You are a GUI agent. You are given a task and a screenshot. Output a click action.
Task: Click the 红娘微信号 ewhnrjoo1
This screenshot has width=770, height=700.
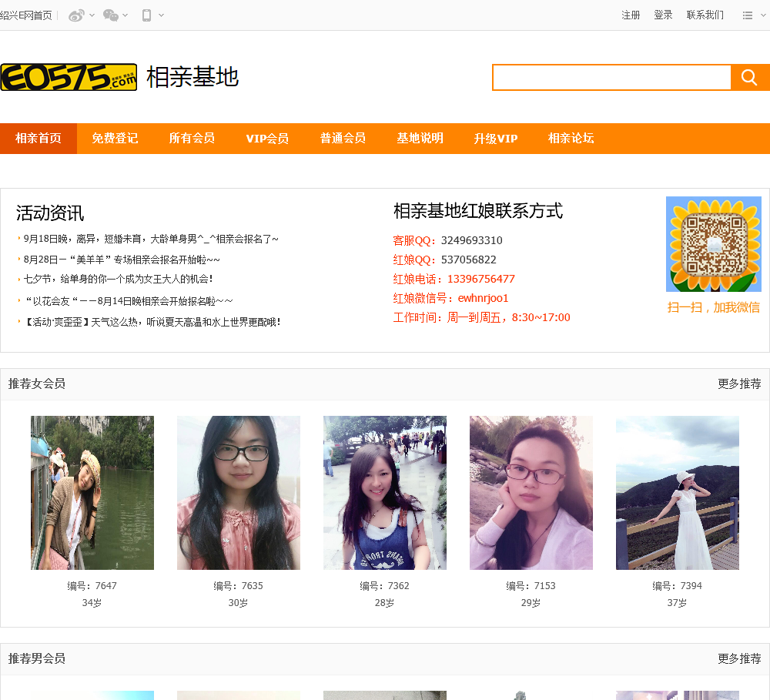coord(483,298)
